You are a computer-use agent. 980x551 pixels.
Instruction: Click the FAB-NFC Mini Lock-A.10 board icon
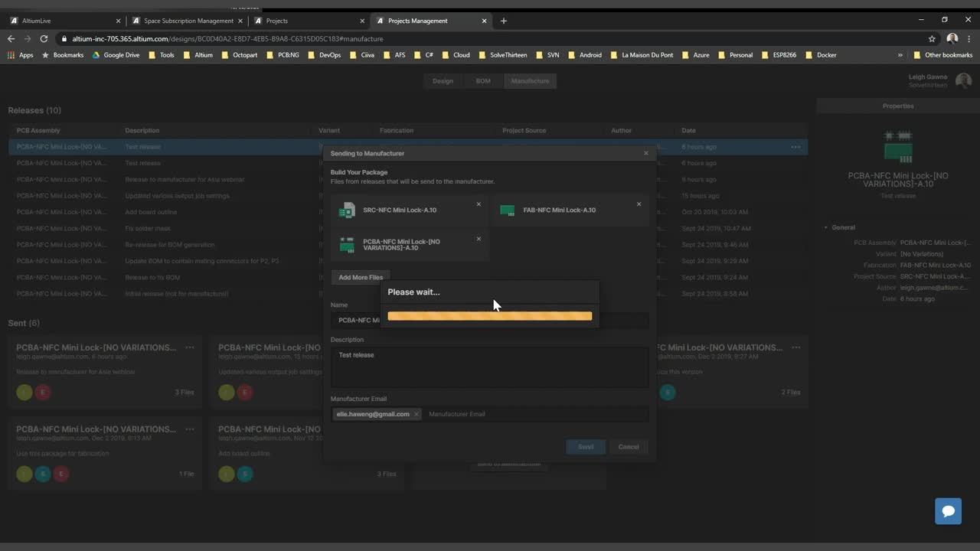point(508,210)
